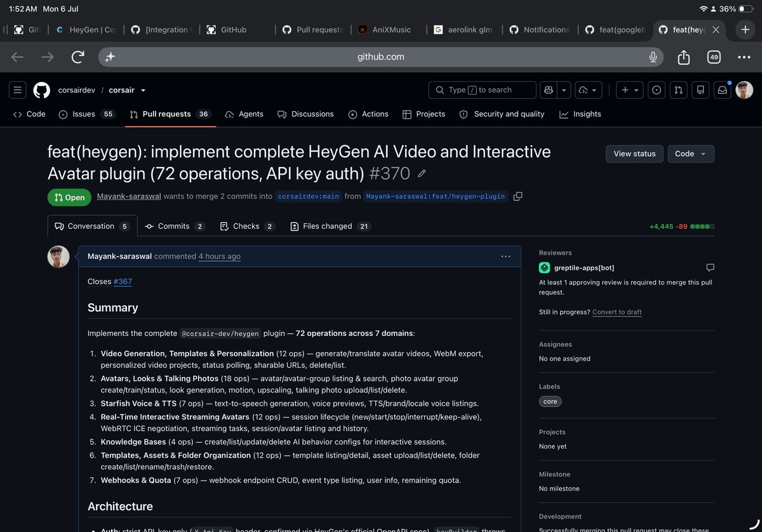Open greptile-apps[bot] reviewer link
762x532 pixels.
coord(584,267)
